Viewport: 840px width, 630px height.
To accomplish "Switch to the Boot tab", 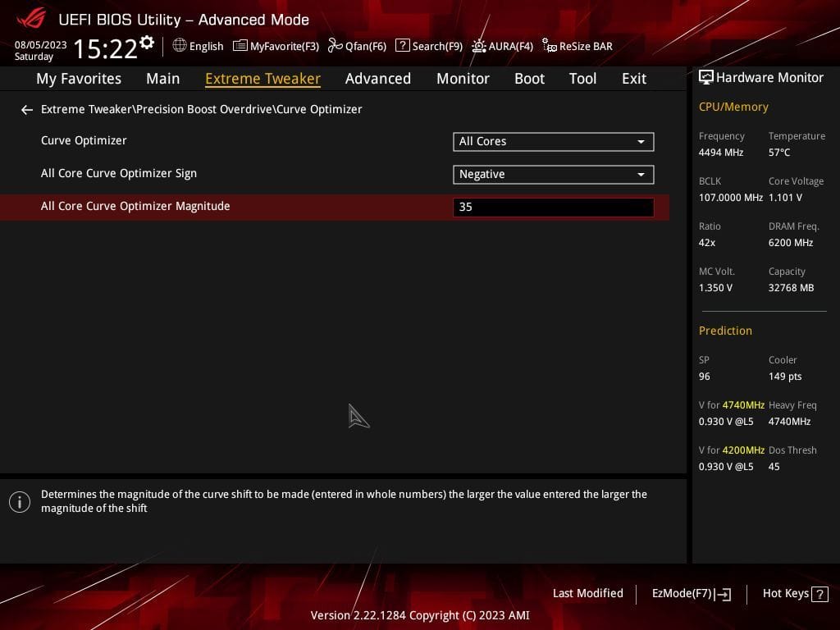I will pyautogui.click(x=529, y=78).
